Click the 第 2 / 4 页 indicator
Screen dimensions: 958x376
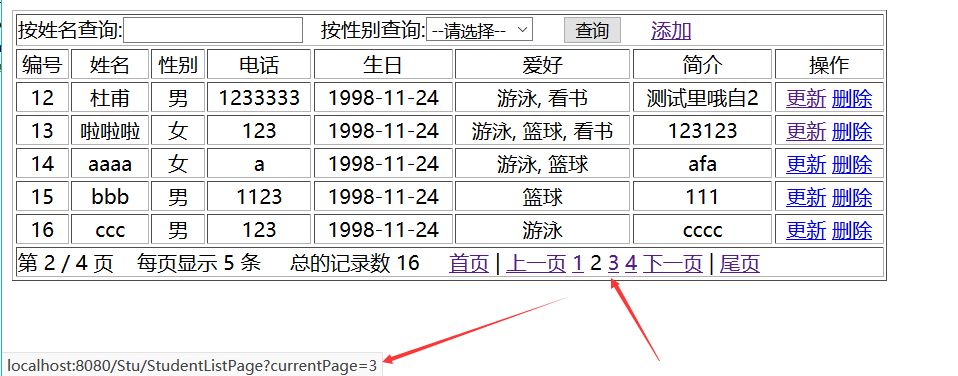(65, 263)
